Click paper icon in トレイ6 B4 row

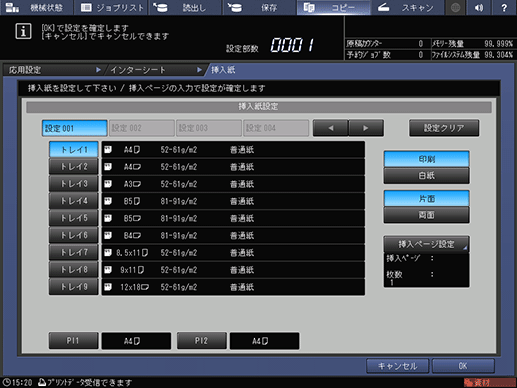click(108, 236)
